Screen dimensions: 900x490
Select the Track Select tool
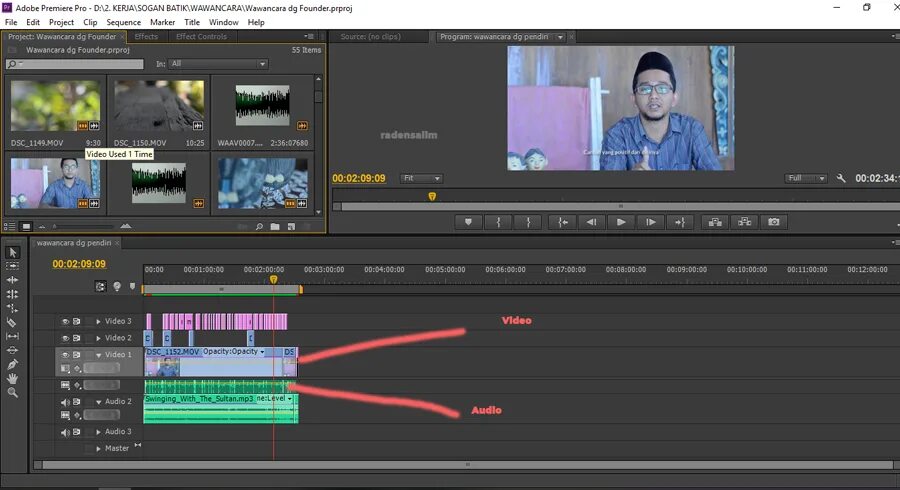click(13, 266)
